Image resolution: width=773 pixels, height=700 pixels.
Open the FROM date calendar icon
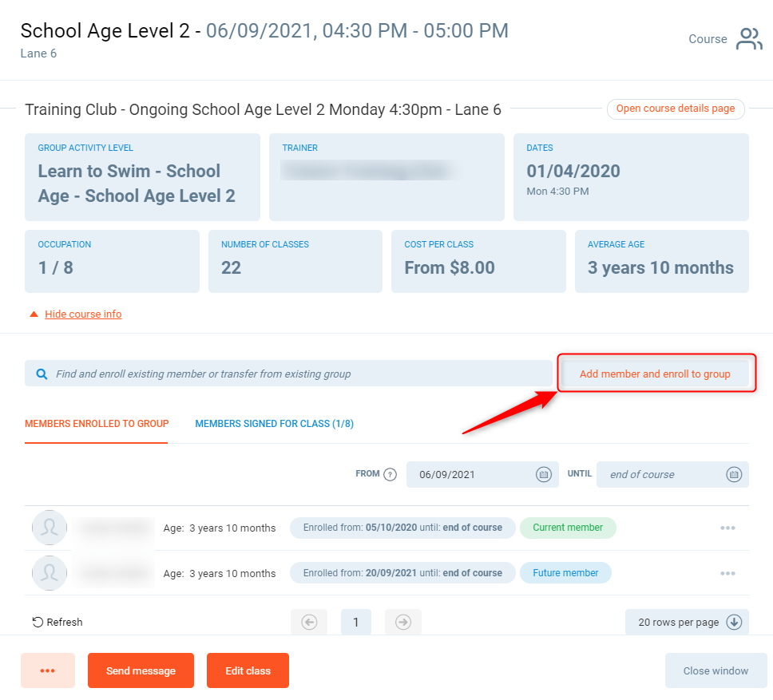point(543,474)
